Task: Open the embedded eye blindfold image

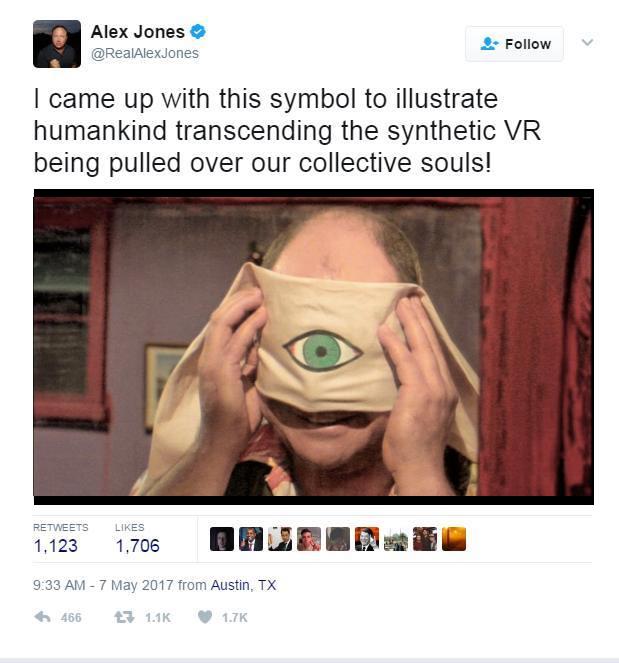Action: tap(314, 347)
